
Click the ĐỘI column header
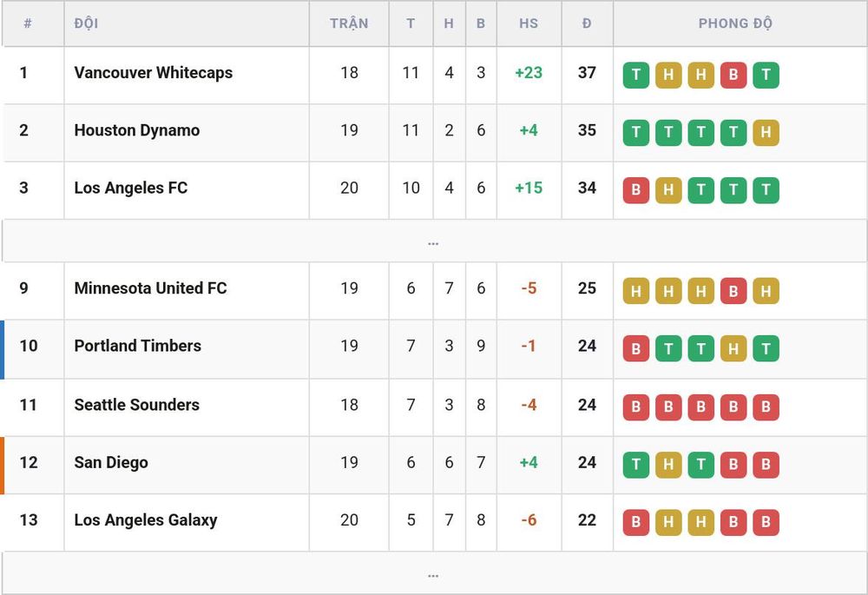click(86, 23)
